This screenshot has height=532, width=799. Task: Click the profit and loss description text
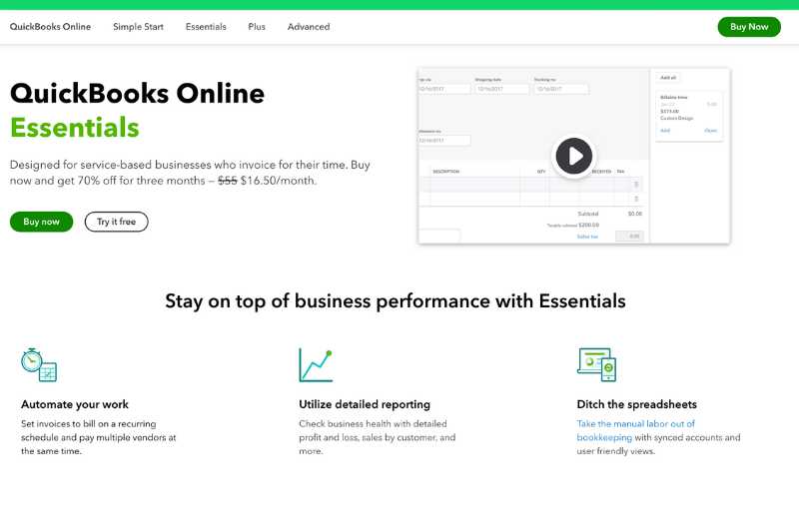tap(378, 437)
